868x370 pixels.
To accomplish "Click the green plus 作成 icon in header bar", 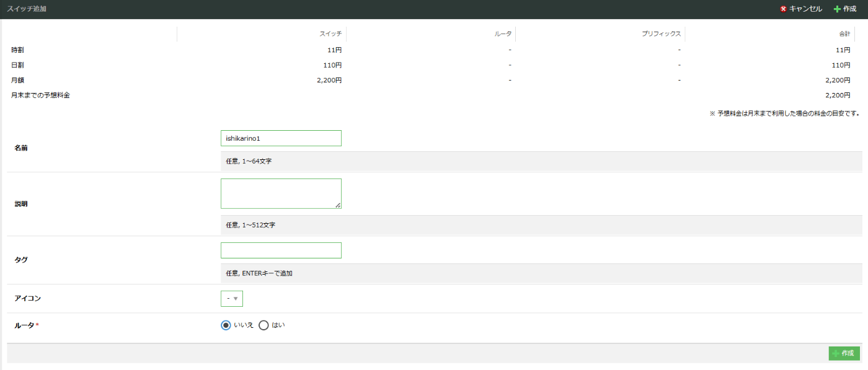I will click(837, 9).
